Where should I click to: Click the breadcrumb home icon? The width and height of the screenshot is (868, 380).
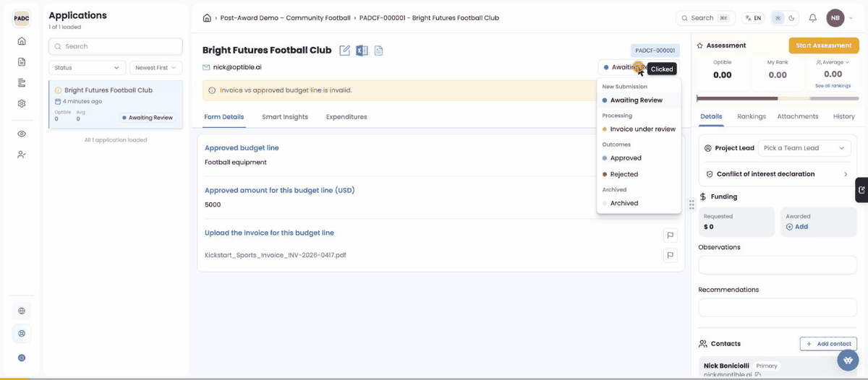tap(207, 18)
